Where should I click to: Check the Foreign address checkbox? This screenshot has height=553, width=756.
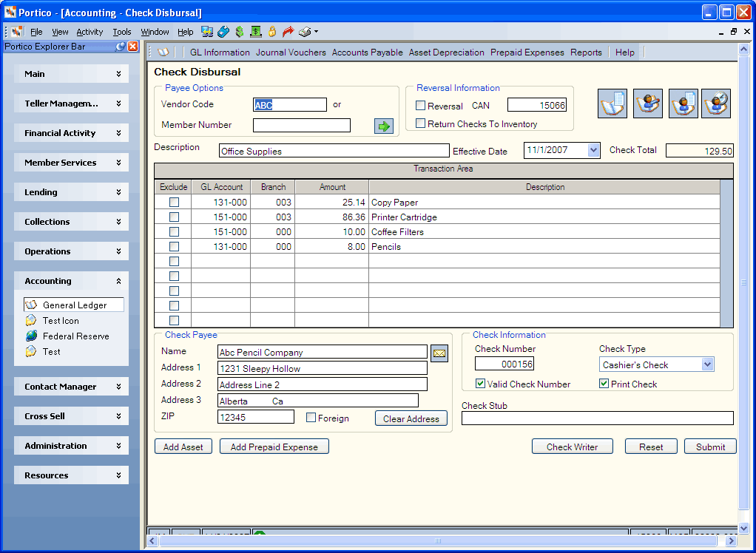point(311,418)
